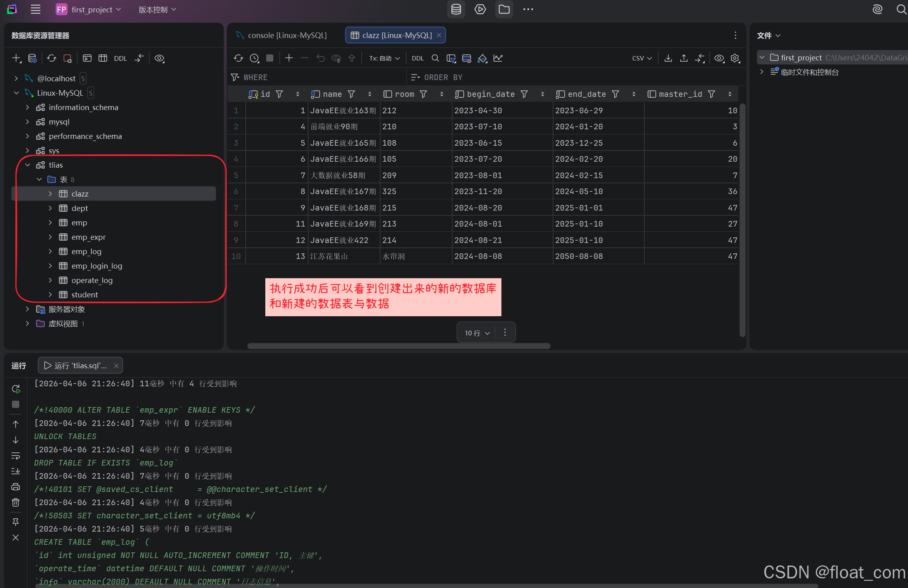The height and width of the screenshot is (588, 908).
Task: Toggle soft-wrap icon in run output
Action: [16, 456]
